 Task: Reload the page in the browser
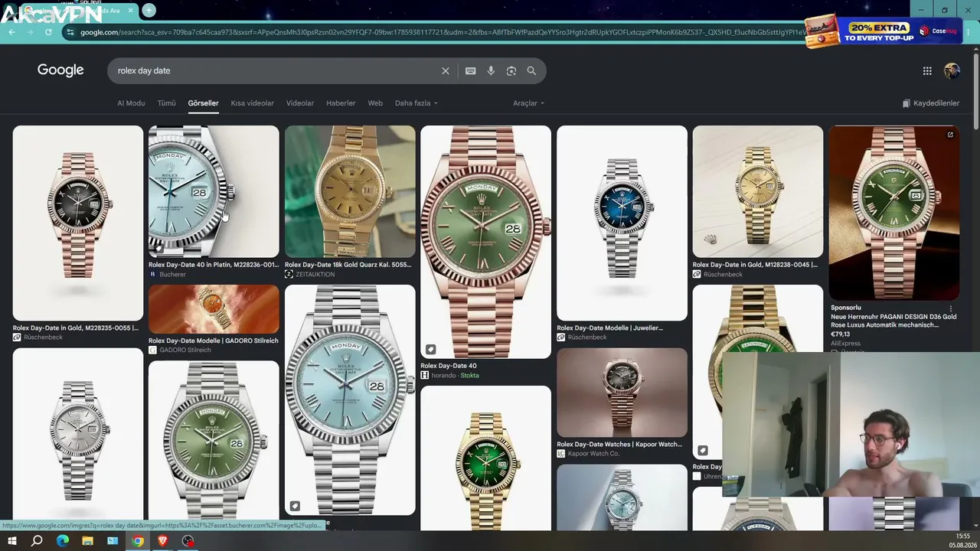[x=48, y=32]
